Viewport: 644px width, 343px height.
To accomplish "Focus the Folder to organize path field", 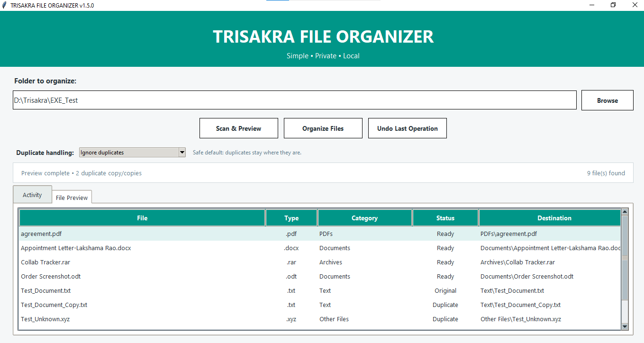I will click(294, 100).
